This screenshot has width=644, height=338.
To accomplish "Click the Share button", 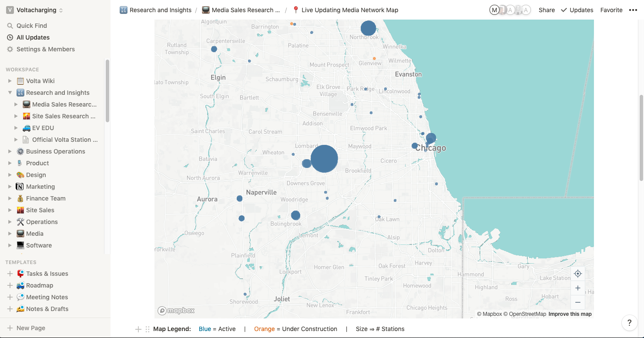I will pyautogui.click(x=547, y=10).
